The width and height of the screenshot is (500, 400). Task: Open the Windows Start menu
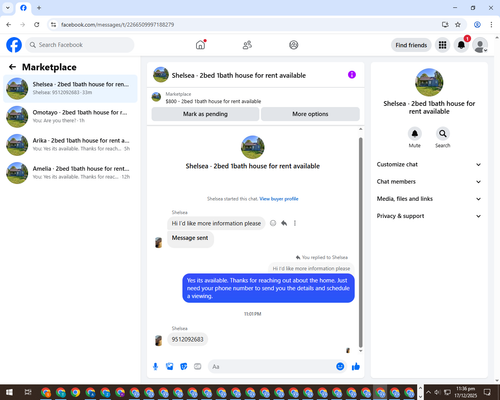(9, 392)
